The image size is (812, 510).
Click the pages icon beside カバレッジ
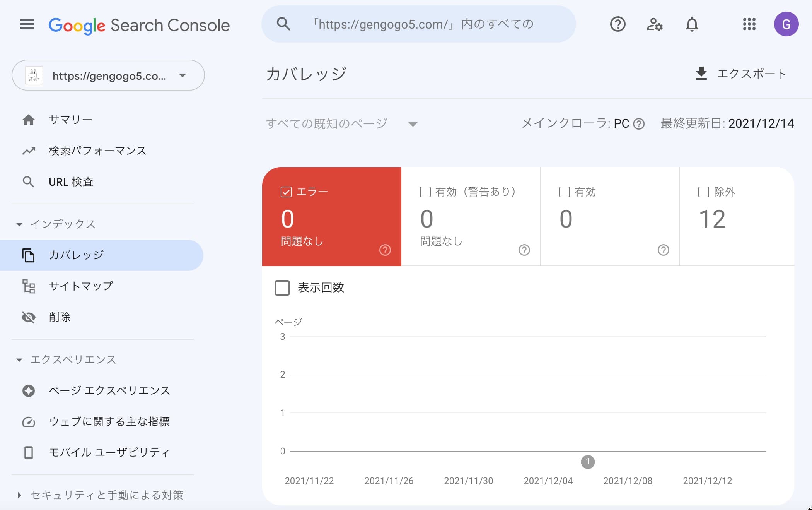(x=28, y=255)
